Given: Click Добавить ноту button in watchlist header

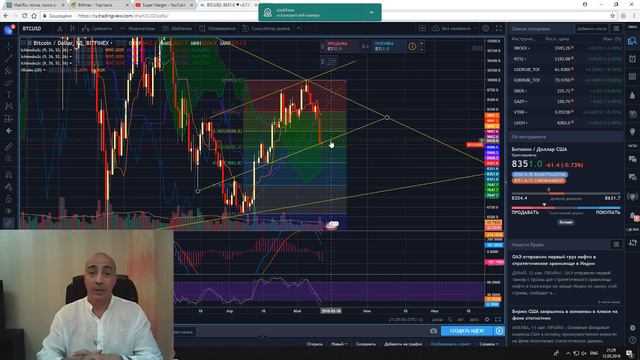Looking at the screenshot, I should (592, 29).
